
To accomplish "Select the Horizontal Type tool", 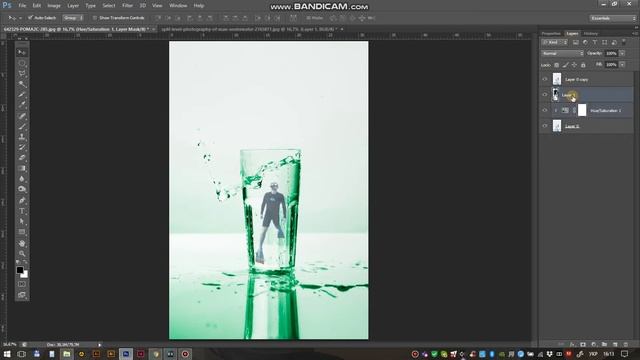I will [x=22, y=211].
